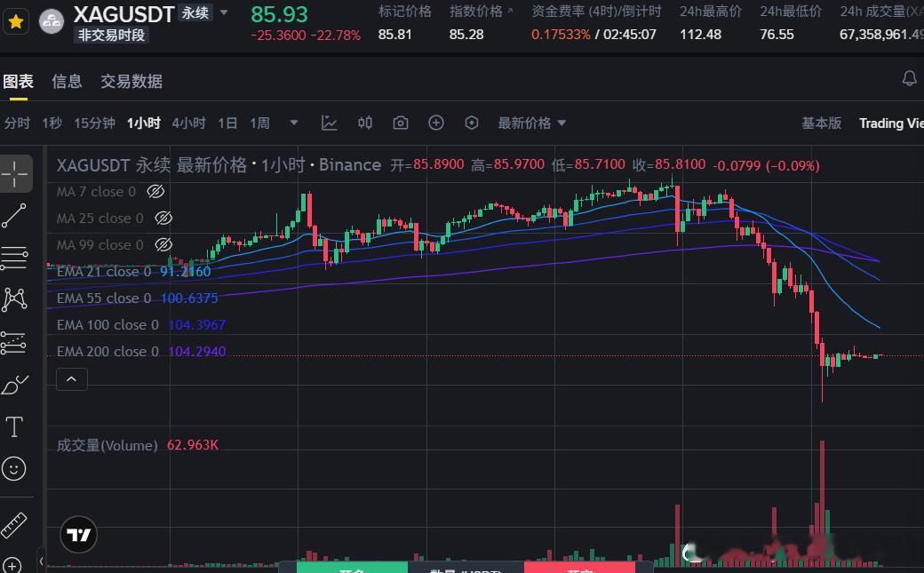The image size is (924, 573).
Task: Click the TradingView logo badge
Action: (x=78, y=535)
